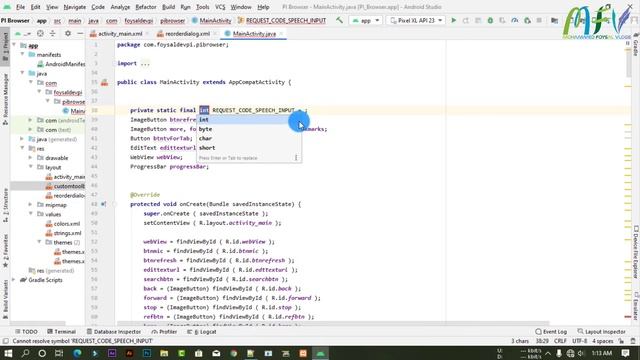This screenshot has height=360, width=640.
Task: Close the MainActivity.java tab
Action: tap(282, 33)
